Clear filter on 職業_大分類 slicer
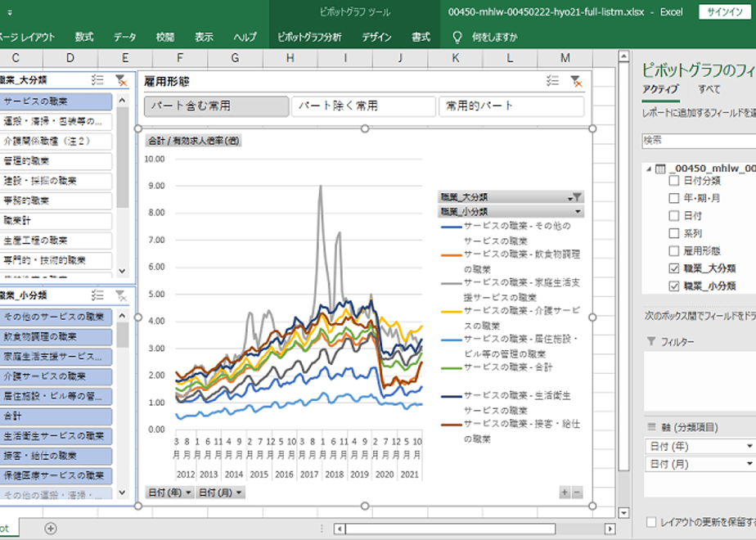 [120, 80]
